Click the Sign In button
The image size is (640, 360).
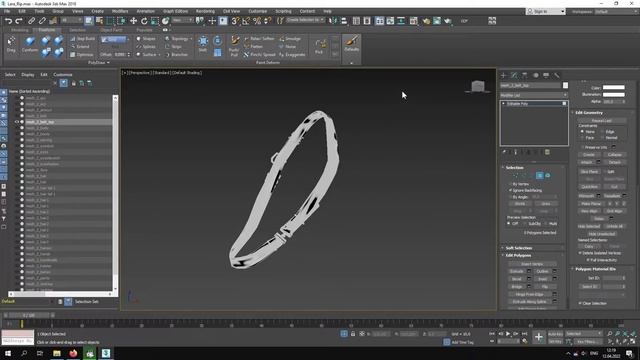[x=545, y=11]
